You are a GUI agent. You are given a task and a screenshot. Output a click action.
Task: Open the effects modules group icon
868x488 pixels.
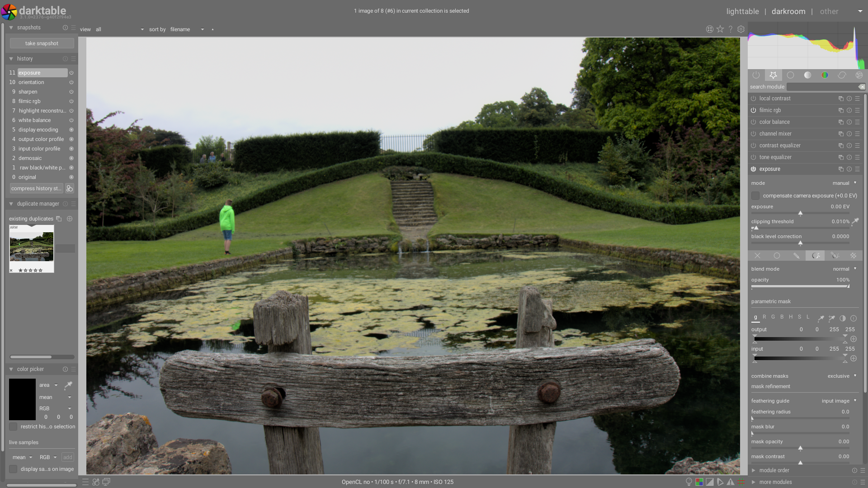(x=859, y=75)
